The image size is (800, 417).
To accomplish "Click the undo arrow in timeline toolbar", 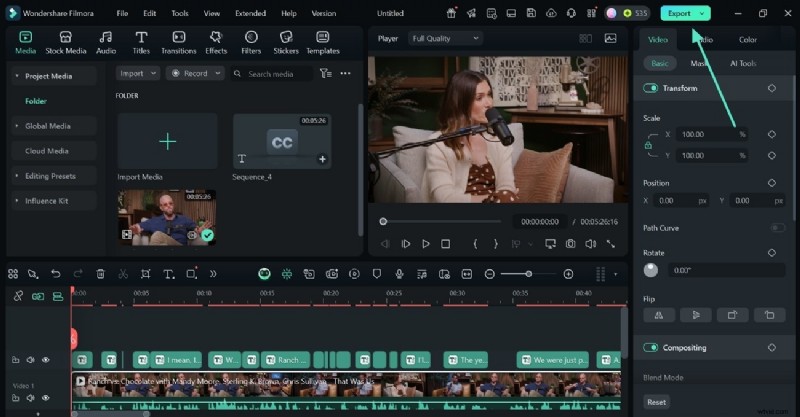I will pos(56,274).
